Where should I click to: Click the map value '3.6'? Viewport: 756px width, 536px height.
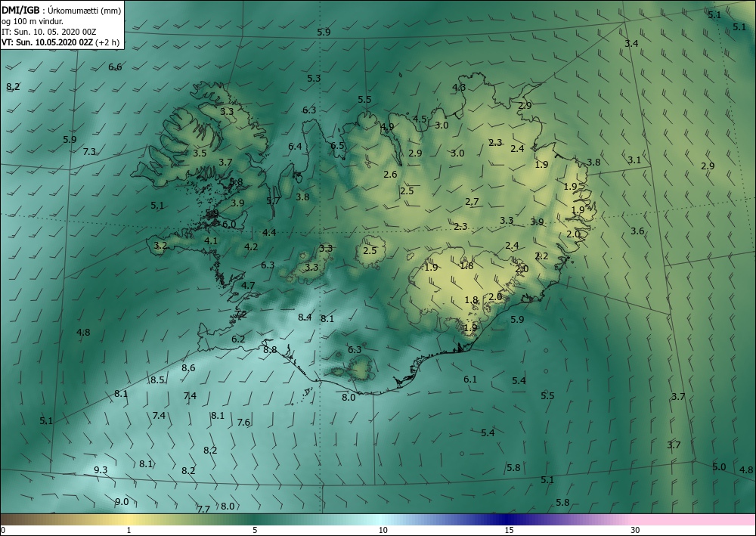tap(637, 231)
